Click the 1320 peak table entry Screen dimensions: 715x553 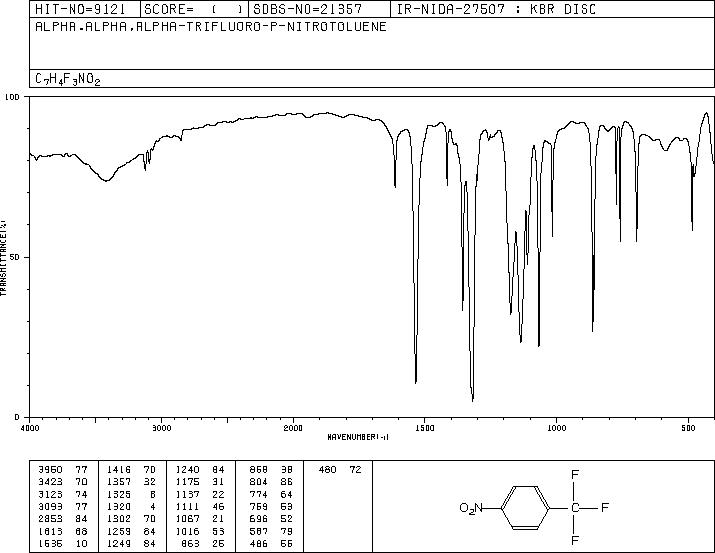[x=131, y=506]
